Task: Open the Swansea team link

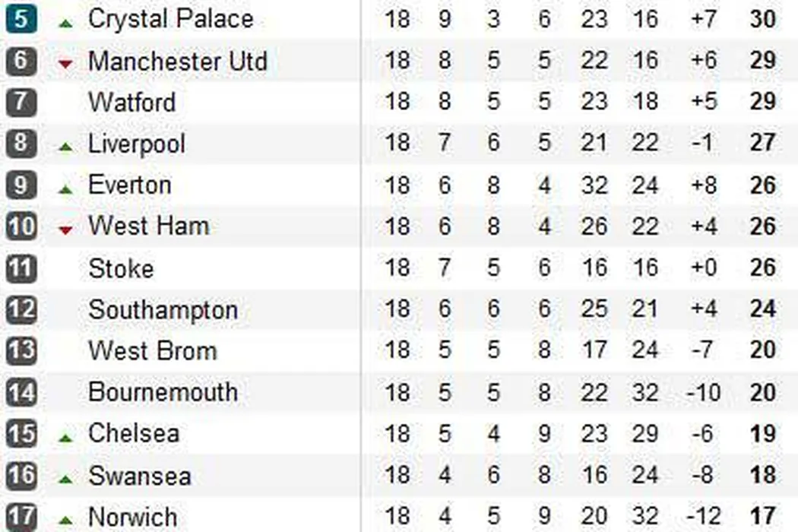Action: click(x=139, y=476)
